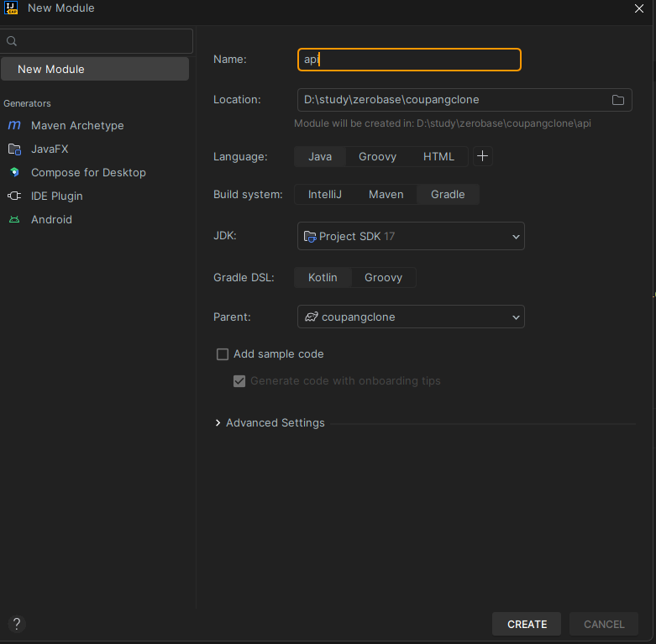Click the Android generator icon

pos(14,219)
